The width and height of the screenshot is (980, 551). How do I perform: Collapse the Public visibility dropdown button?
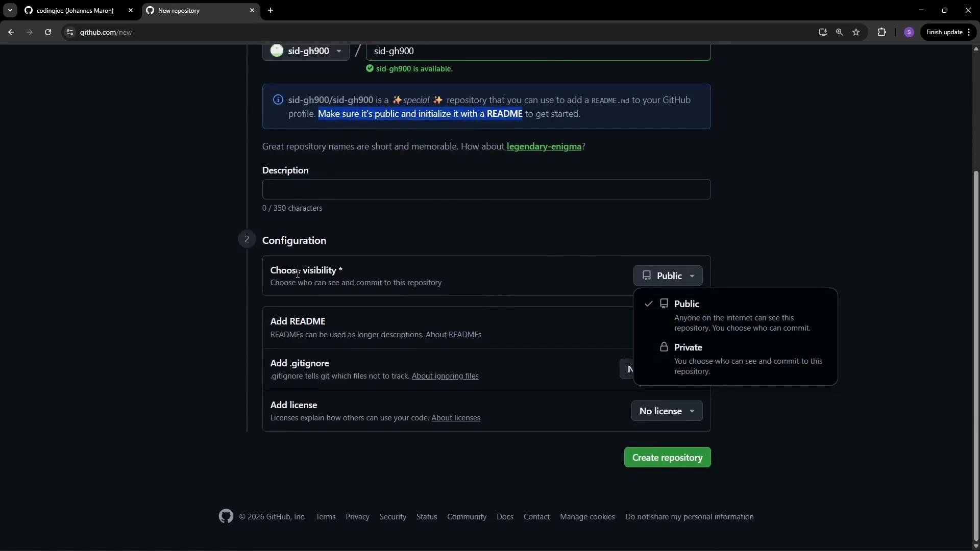pos(668,276)
